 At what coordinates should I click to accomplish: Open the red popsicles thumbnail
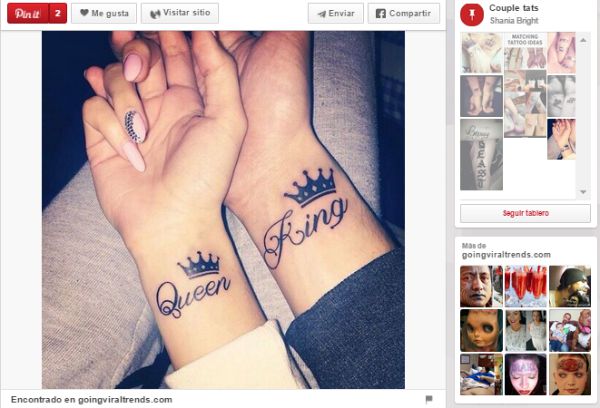(525, 286)
